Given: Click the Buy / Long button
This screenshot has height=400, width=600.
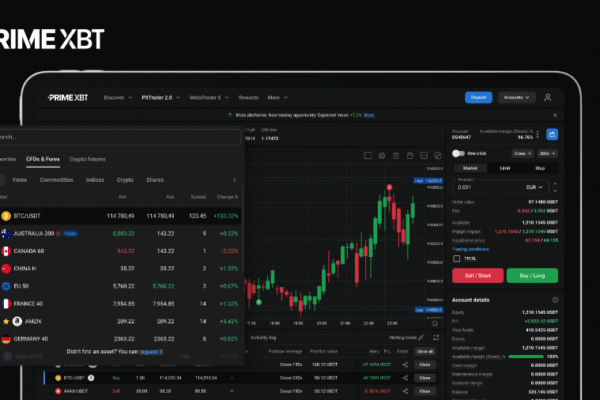Looking at the screenshot, I should [532, 276].
